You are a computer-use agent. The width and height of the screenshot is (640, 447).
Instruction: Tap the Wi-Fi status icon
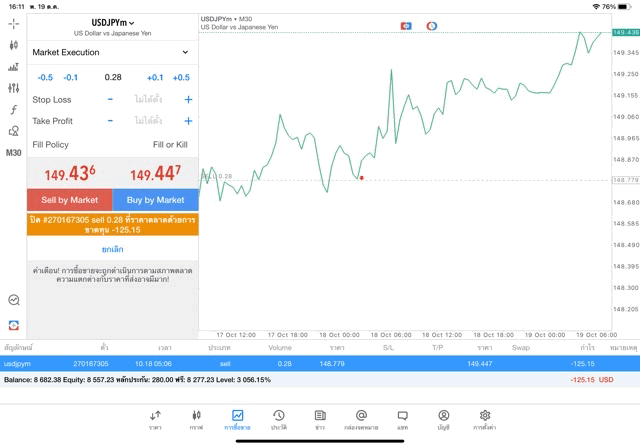point(596,7)
